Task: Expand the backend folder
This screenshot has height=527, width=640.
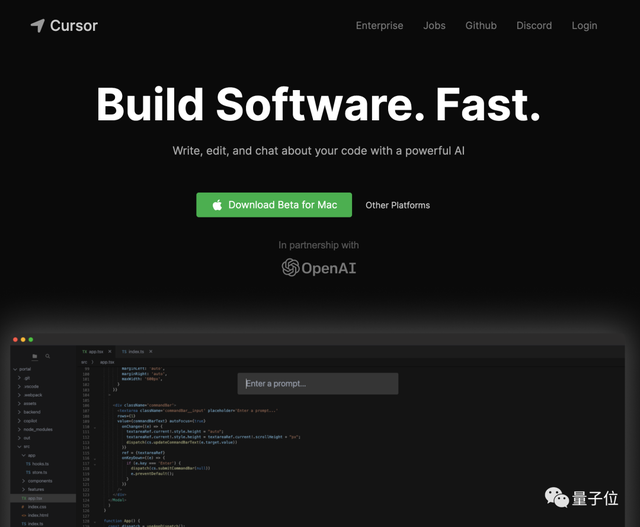Action: (x=30, y=410)
